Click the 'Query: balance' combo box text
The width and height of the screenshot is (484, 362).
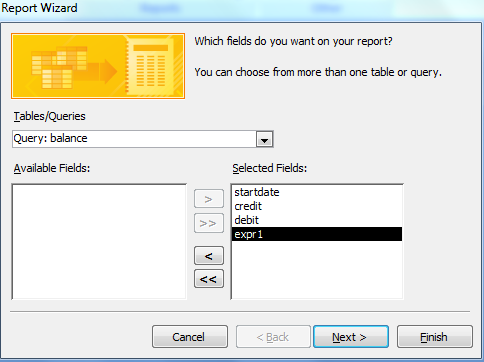[50, 138]
